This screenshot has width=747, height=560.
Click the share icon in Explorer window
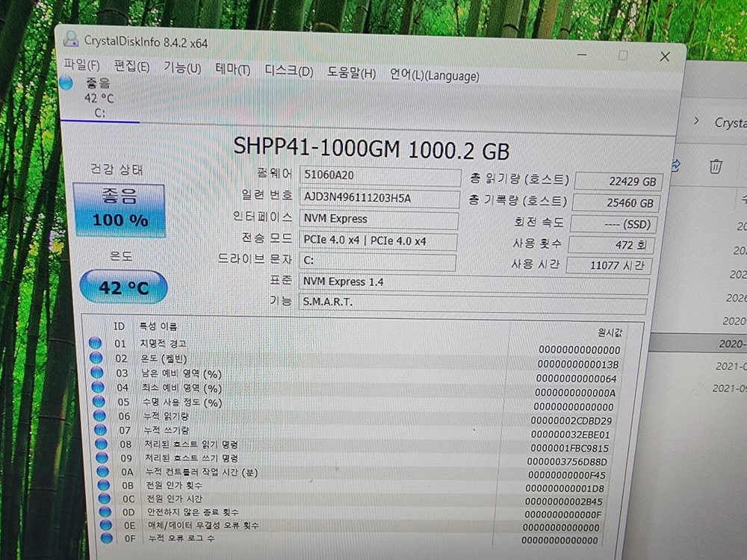click(675, 165)
